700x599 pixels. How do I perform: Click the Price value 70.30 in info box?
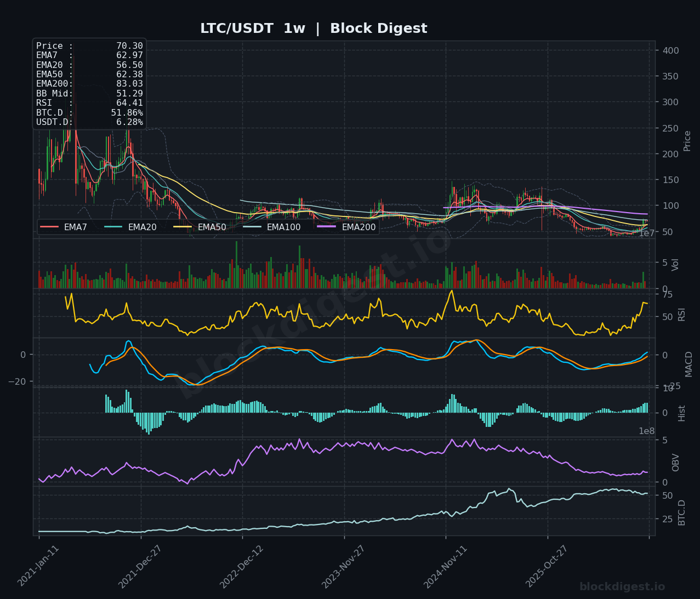pyautogui.click(x=129, y=46)
